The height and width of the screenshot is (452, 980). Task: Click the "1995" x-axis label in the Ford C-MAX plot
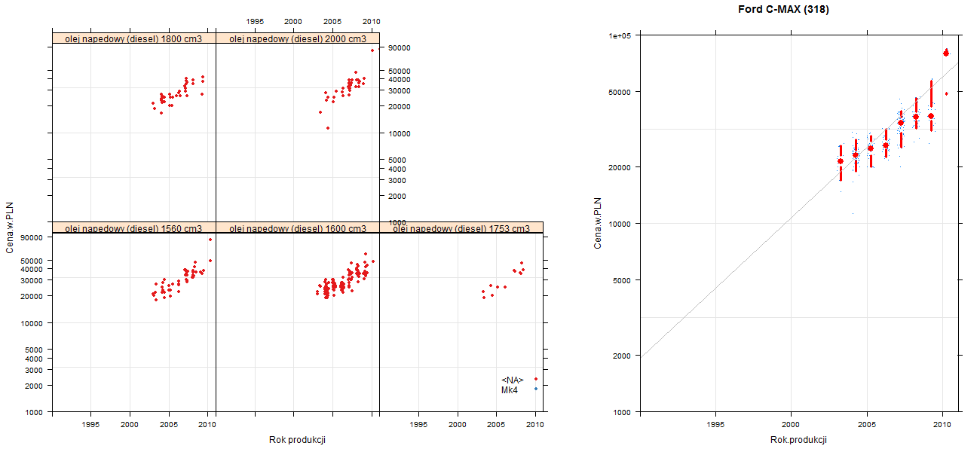[715, 426]
